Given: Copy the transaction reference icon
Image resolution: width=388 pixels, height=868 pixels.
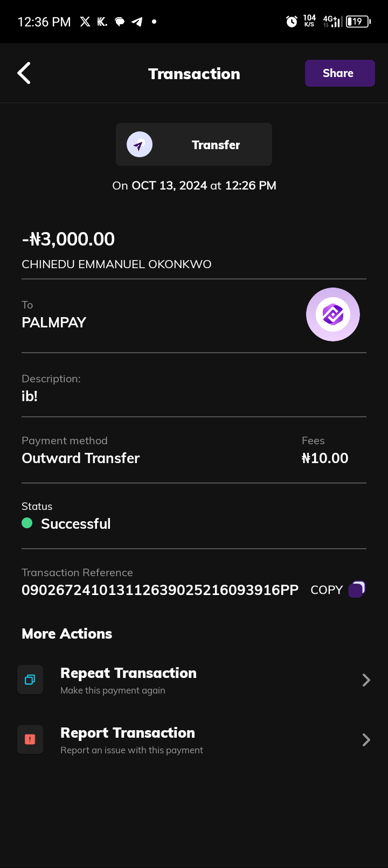Looking at the screenshot, I should [x=357, y=590].
